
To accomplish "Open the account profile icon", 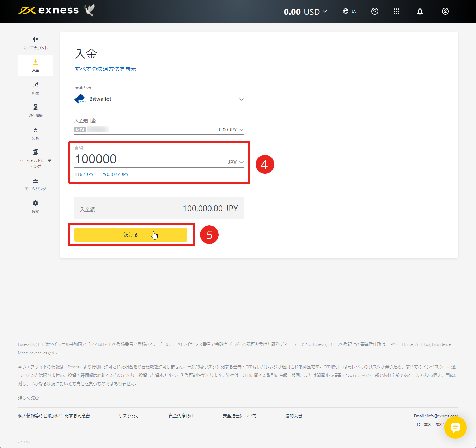I will 445,11.
